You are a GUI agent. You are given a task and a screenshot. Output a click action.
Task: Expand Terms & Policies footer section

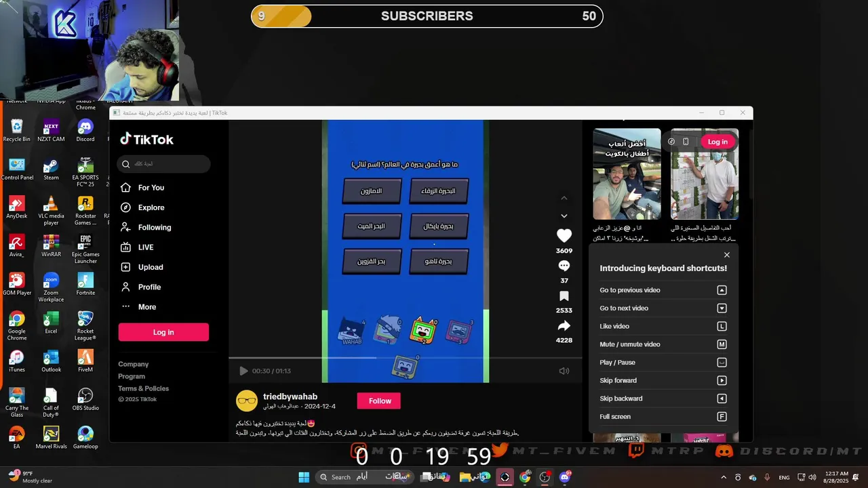point(144,388)
